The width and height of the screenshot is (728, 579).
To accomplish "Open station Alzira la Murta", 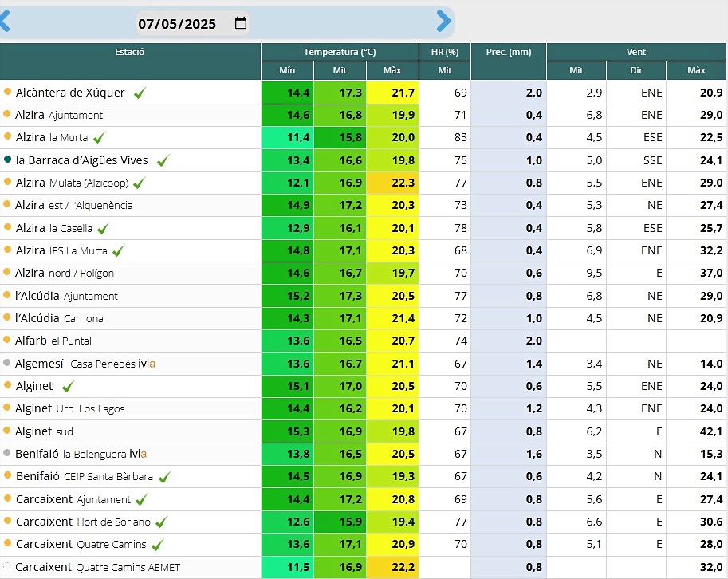I will click(52, 137).
